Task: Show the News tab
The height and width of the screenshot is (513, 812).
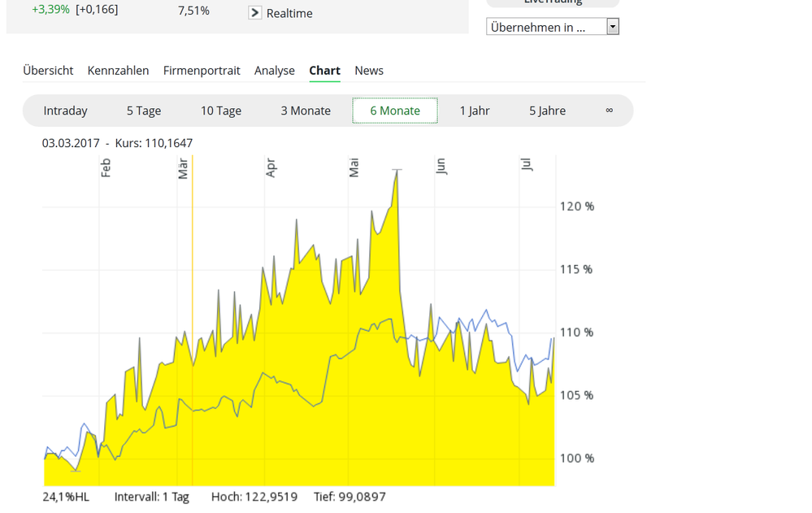Action: (x=368, y=71)
